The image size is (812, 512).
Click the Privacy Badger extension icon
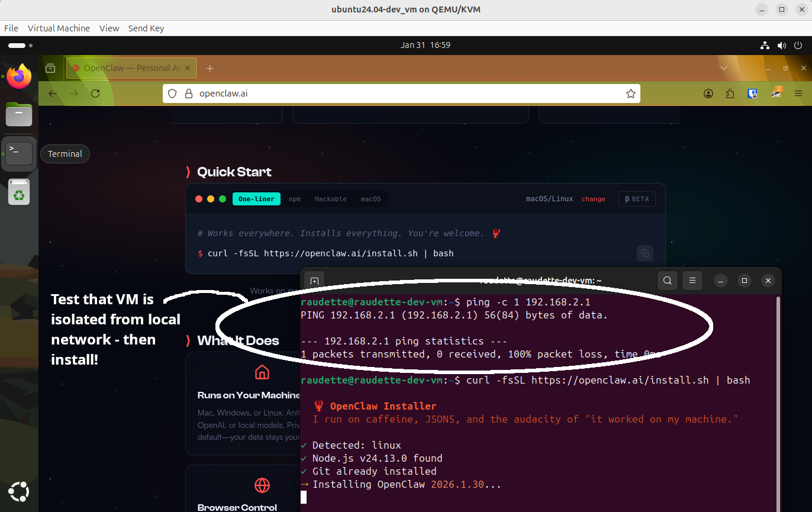[776, 93]
